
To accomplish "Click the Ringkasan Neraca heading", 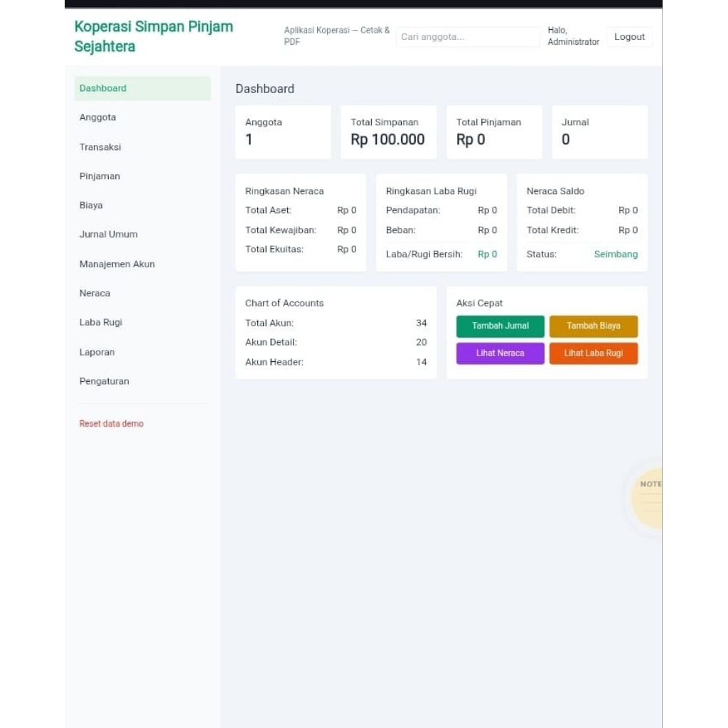I will click(x=284, y=191).
